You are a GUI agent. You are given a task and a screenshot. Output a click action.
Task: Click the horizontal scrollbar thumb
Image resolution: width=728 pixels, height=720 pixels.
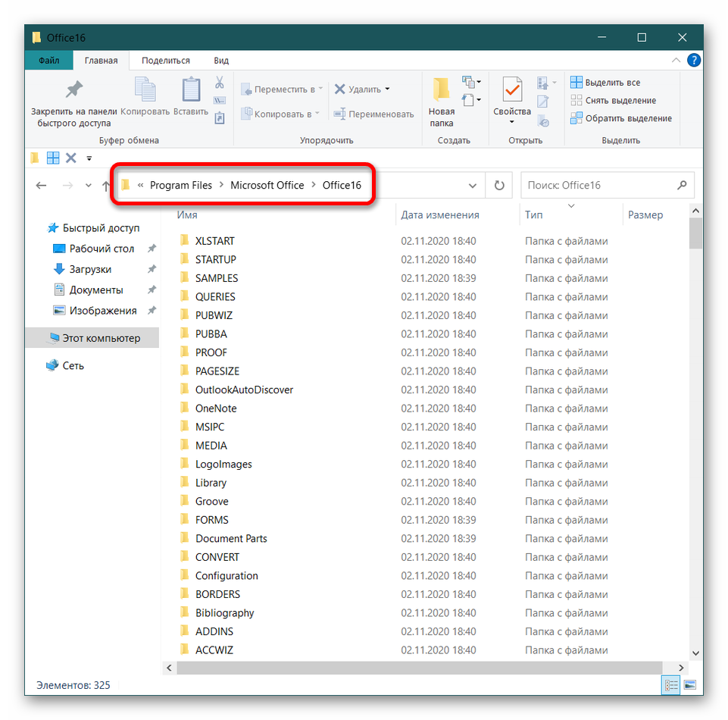(419, 668)
